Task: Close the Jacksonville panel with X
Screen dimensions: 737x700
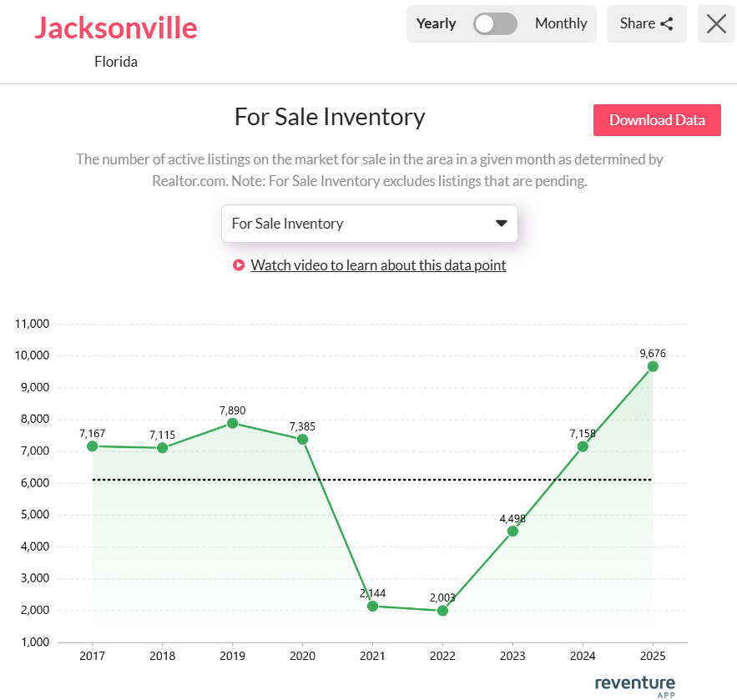Action: tap(716, 24)
